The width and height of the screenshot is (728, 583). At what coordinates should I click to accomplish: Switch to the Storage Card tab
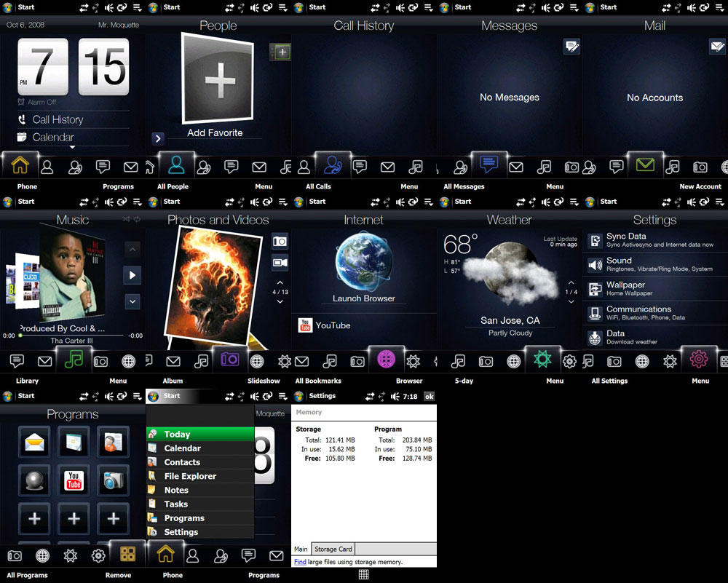pyautogui.click(x=333, y=549)
